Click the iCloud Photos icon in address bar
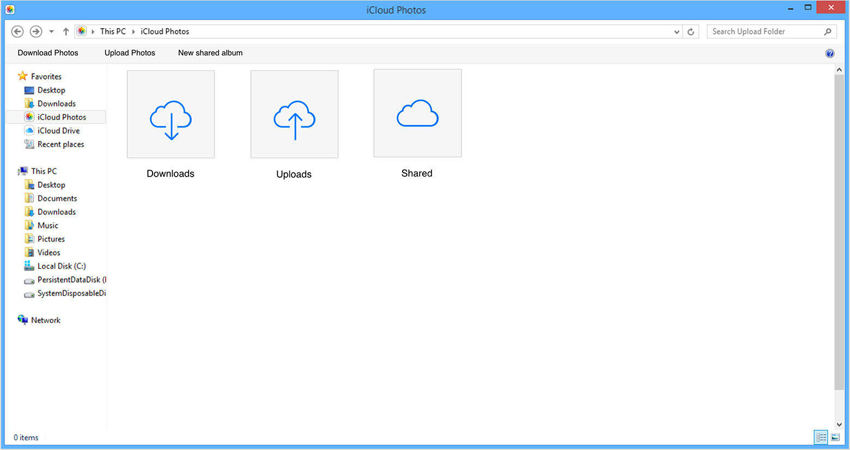This screenshot has width=850, height=450. tap(81, 31)
